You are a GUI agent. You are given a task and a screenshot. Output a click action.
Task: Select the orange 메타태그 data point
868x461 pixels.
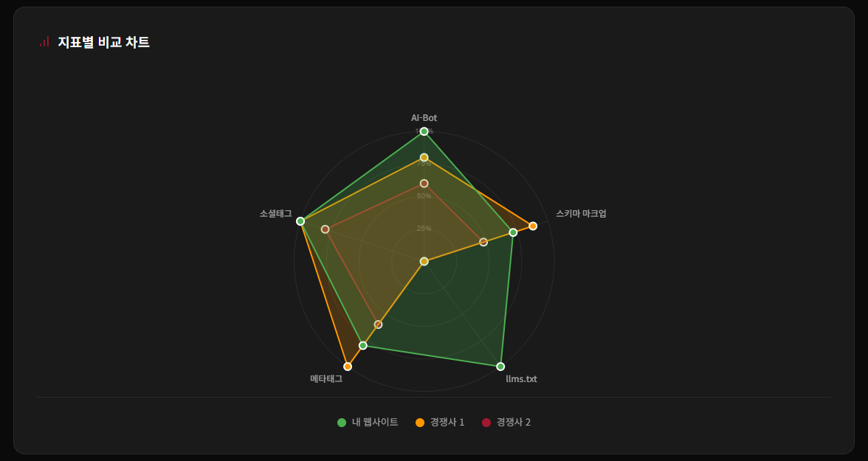tap(348, 367)
